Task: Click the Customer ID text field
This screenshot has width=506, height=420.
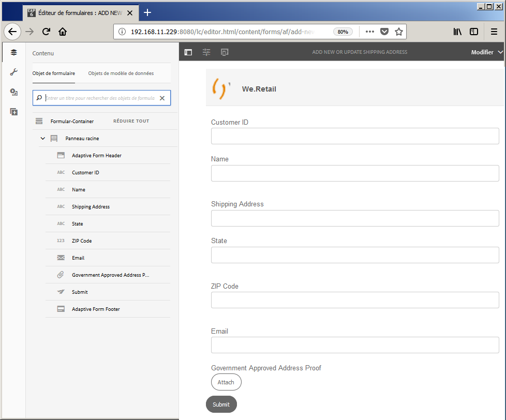Action: 355,136
